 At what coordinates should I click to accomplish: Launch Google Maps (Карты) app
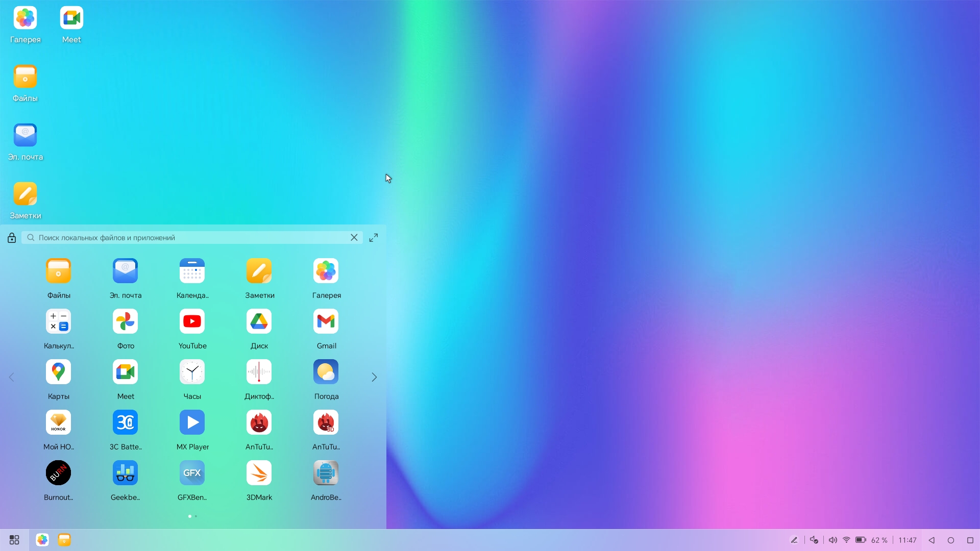click(x=58, y=372)
